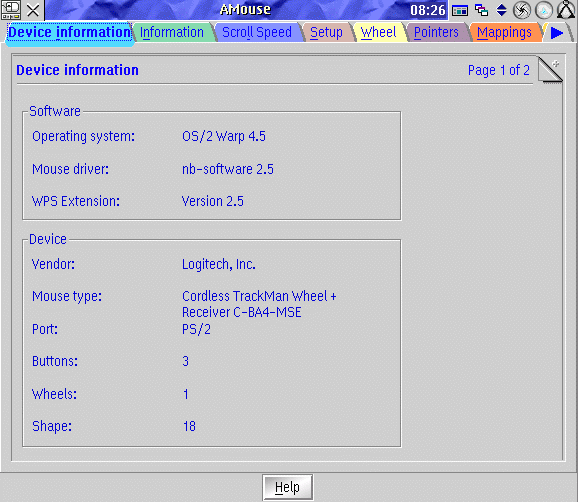This screenshot has height=502, width=578.
Task: Click the window-list icon beside the clock
Action: (460, 10)
